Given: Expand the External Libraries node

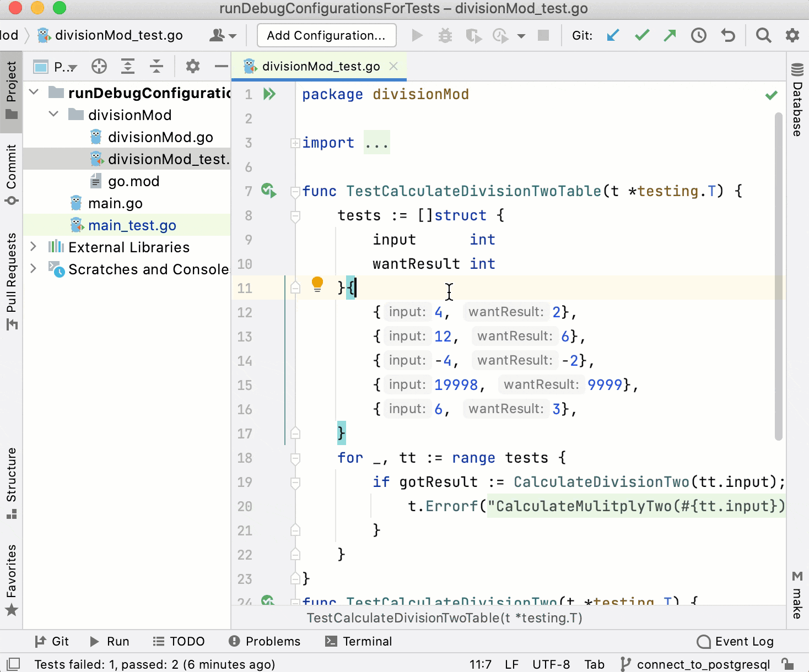Looking at the screenshot, I should (34, 247).
